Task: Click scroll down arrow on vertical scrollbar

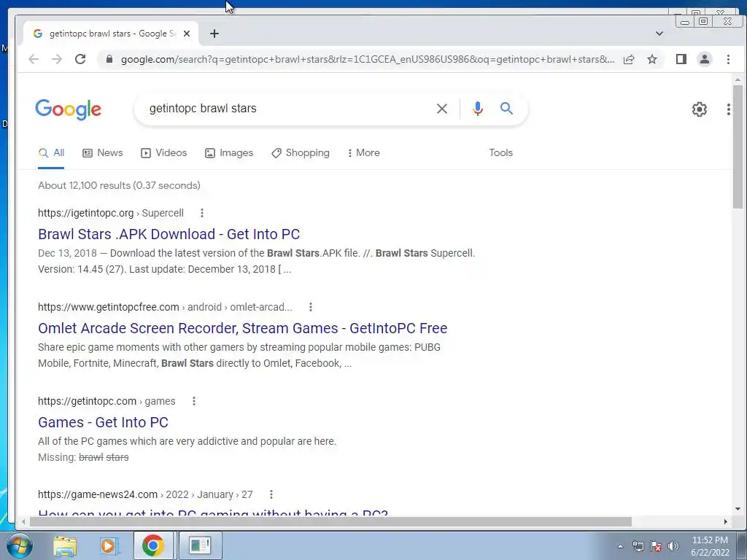Action: click(738, 508)
